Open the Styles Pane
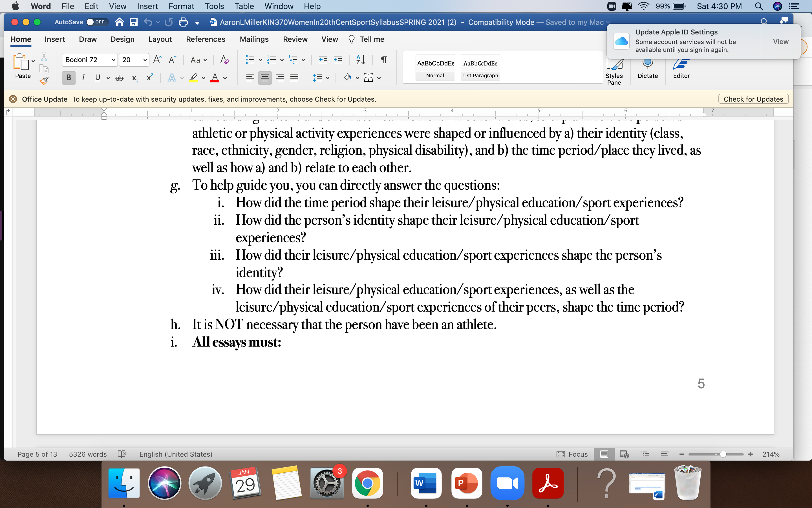 pyautogui.click(x=614, y=73)
